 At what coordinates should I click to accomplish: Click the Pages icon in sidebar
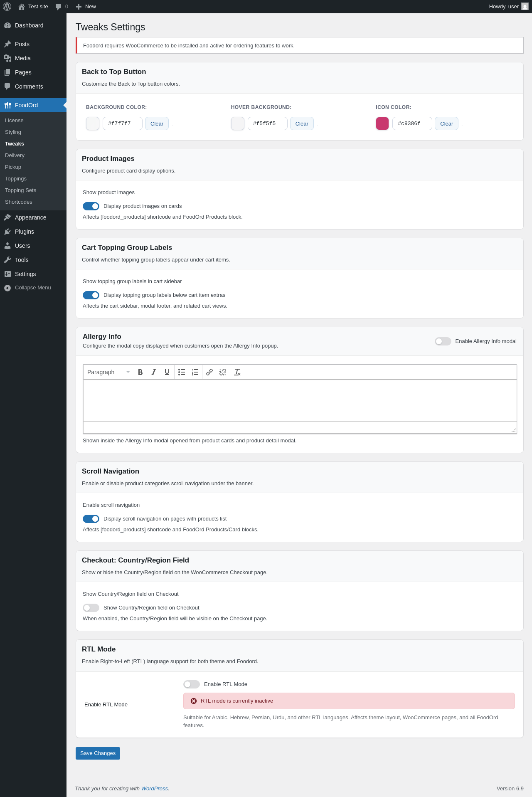[7, 72]
